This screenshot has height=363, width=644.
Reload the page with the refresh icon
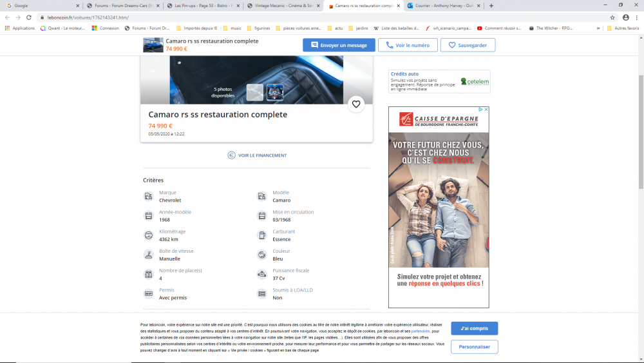pos(29,17)
